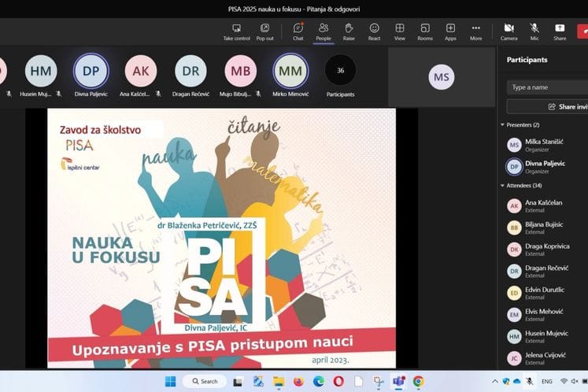Launch Microsoft Edge from the taskbar
Viewport: 588px width, 392px height.
coord(319,382)
